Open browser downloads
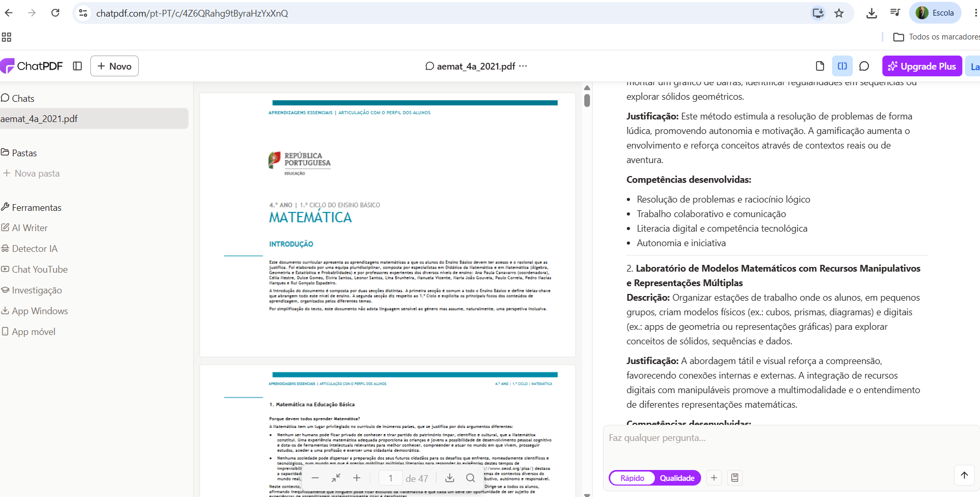The width and height of the screenshot is (980, 497). point(872,14)
